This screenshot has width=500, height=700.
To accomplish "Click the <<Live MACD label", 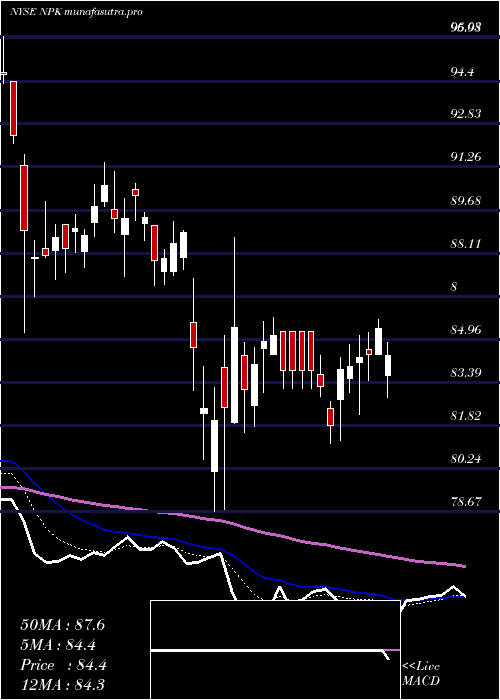I will tap(421, 674).
